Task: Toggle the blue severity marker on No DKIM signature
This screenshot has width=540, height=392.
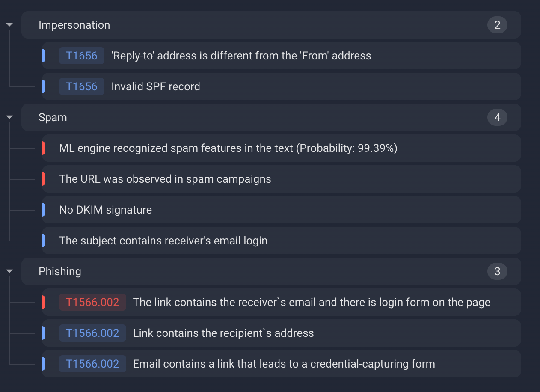Action: (x=43, y=210)
